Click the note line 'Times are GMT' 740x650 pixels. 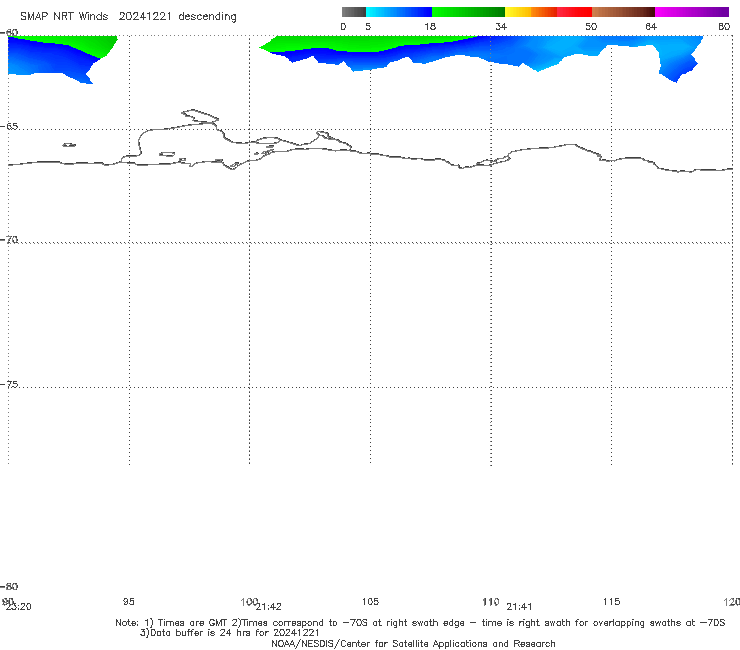pyautogui.click(x=192, y=623)
